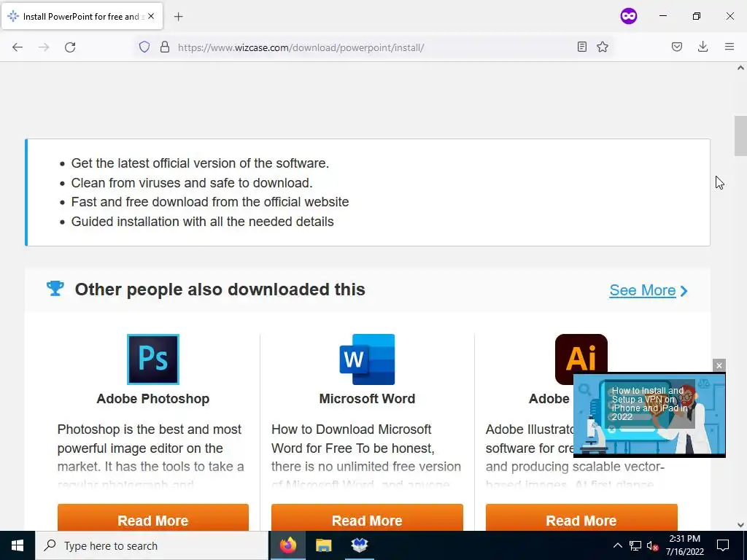Screen dimensions: 747x560
Task: Click Read More under Microsoft Word
Action: 367,519
